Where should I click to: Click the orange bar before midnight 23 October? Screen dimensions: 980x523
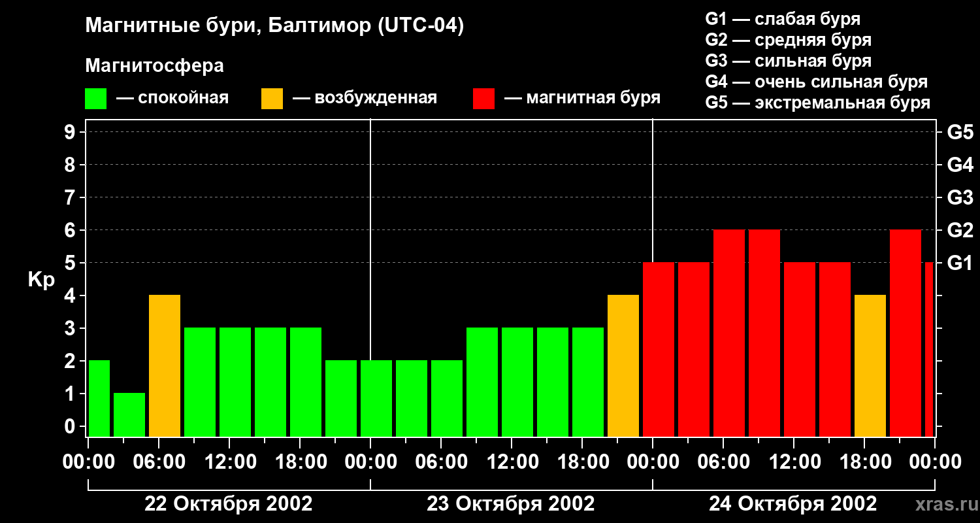[623, 365]
